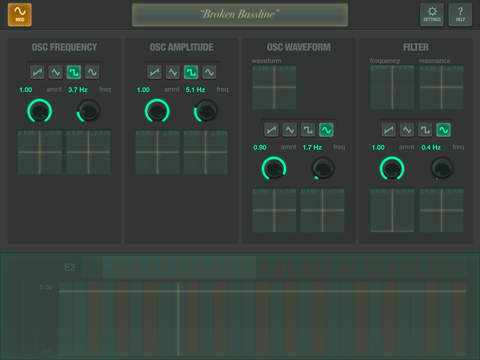480x360 pixels.
Task: Click OSC Frequency LFO freq knob
Action: [x=89, y=111]
